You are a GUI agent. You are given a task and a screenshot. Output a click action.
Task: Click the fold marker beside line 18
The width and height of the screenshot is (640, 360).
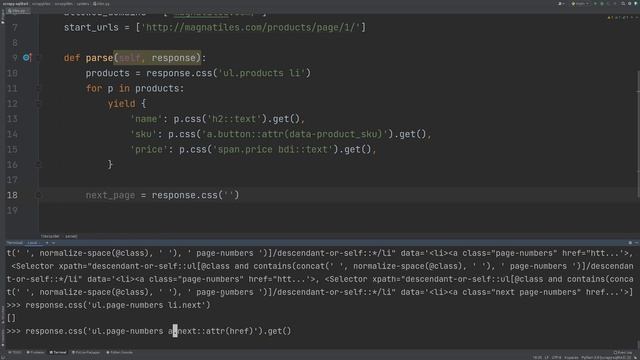pos(38,195)
